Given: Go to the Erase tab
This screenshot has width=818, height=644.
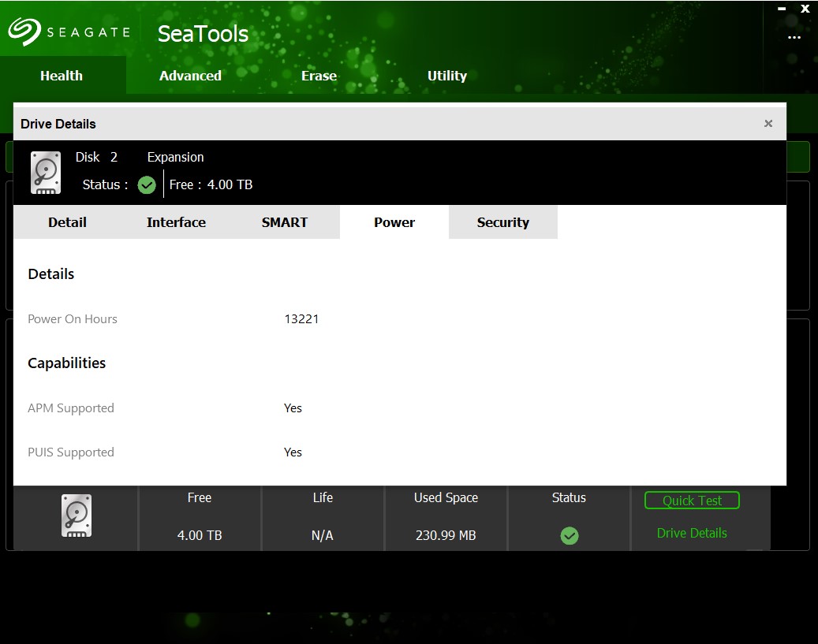Looking at the screenshot, I should 319,76.
